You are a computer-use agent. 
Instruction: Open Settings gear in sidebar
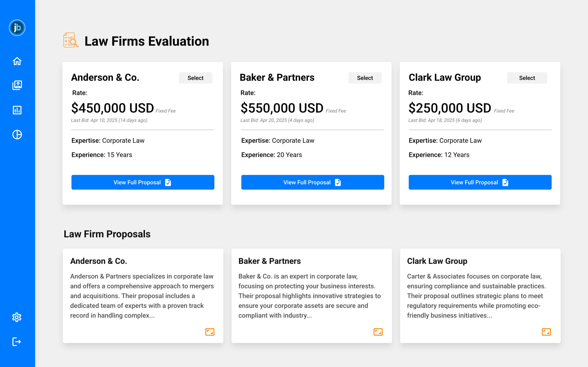pyautogui.click(x=17, y=317)
